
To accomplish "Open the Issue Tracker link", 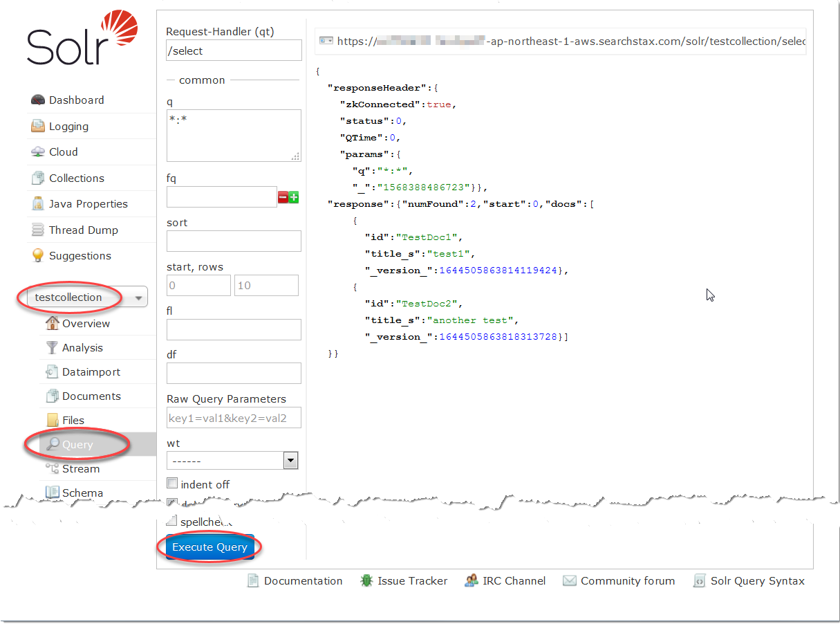I will pos(412,580).
